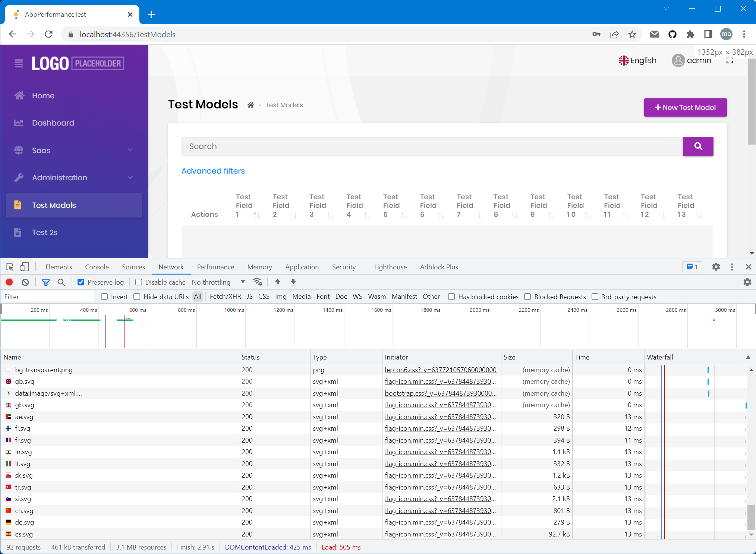756x554 pixels.
Task: Click the Import HAR file upload icon
Action: [x=277, y=282]
